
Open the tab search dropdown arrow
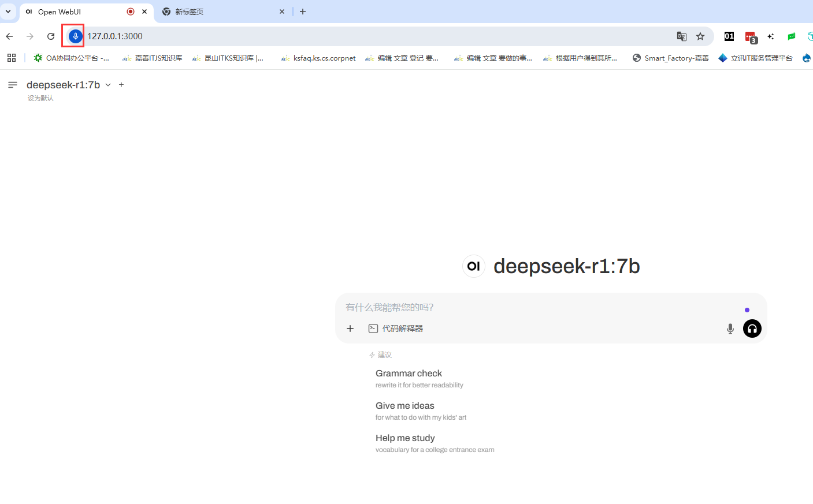(8, 12)
